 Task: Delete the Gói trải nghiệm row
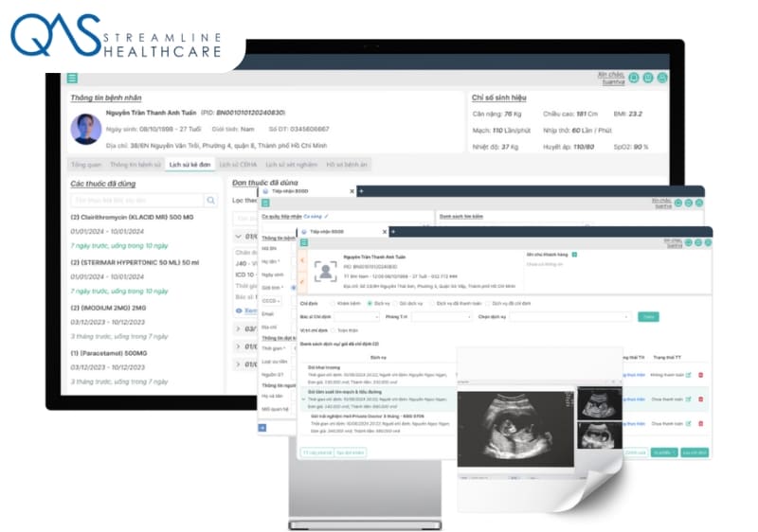tap(701, 424)
